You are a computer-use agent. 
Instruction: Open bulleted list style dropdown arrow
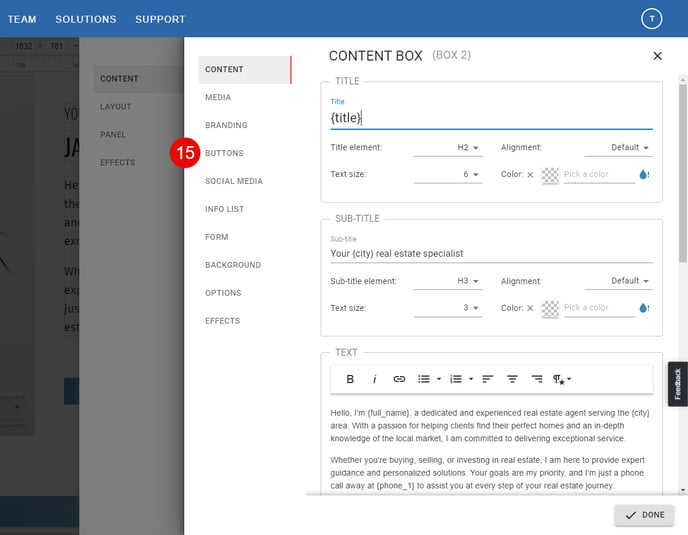[x=439, y=379]
